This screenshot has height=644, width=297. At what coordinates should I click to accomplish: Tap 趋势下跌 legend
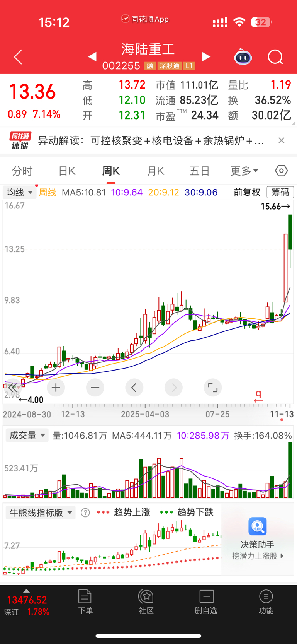click(x=195, y=512)
